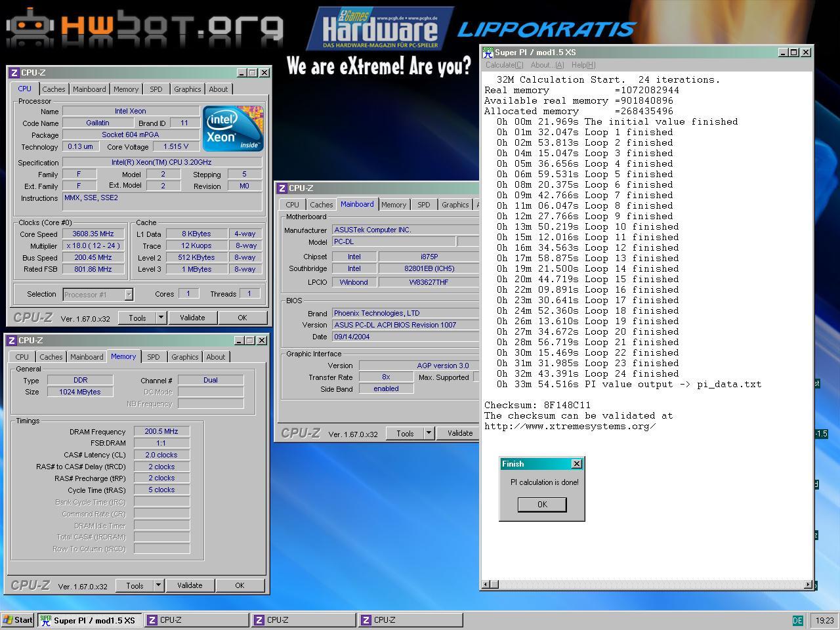Click Channel # value Dual
The height and width of the screenshot is (630, 840).
click(211, 380)
